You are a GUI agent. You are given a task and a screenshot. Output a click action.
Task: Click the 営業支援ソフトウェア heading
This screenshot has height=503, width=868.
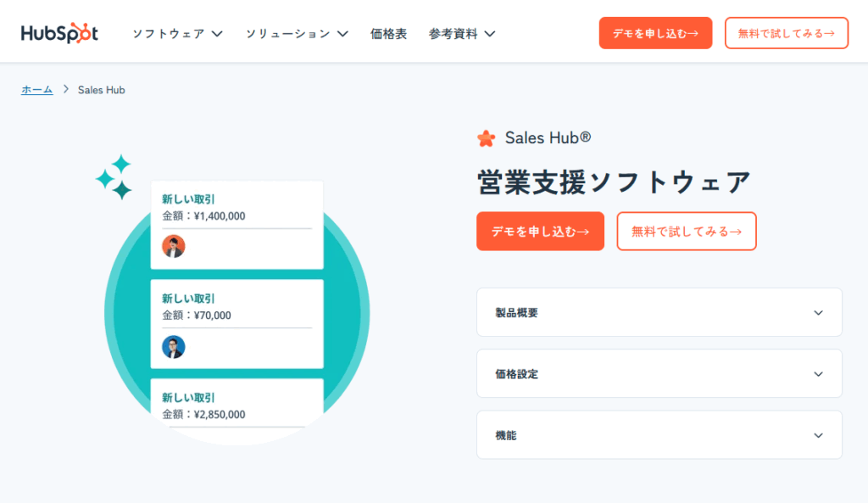pyautogui.click(x=614, y=182)
